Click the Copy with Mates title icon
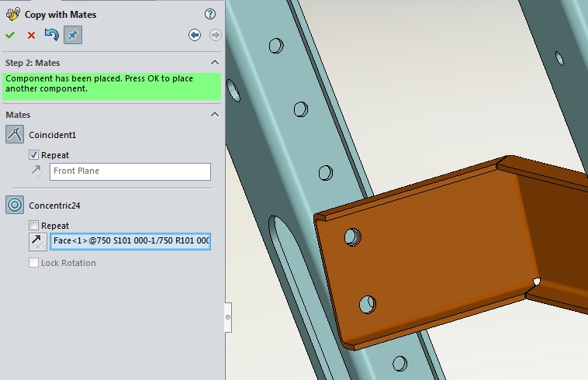The image size is (588, 380). [13, 14]
